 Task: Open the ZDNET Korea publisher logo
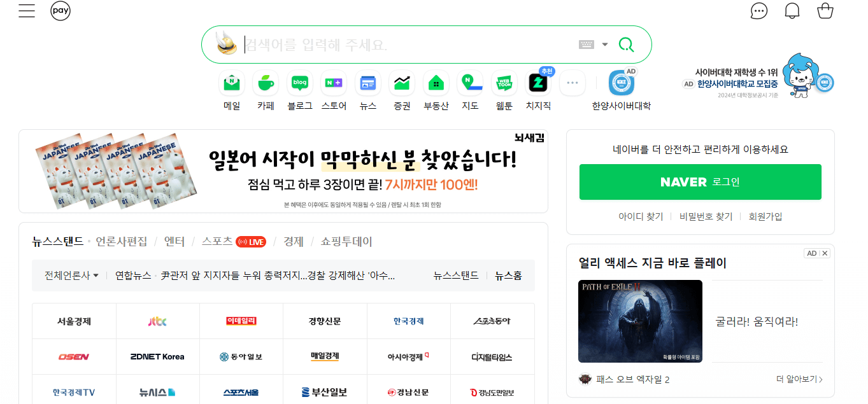click(x=157, y=357)
